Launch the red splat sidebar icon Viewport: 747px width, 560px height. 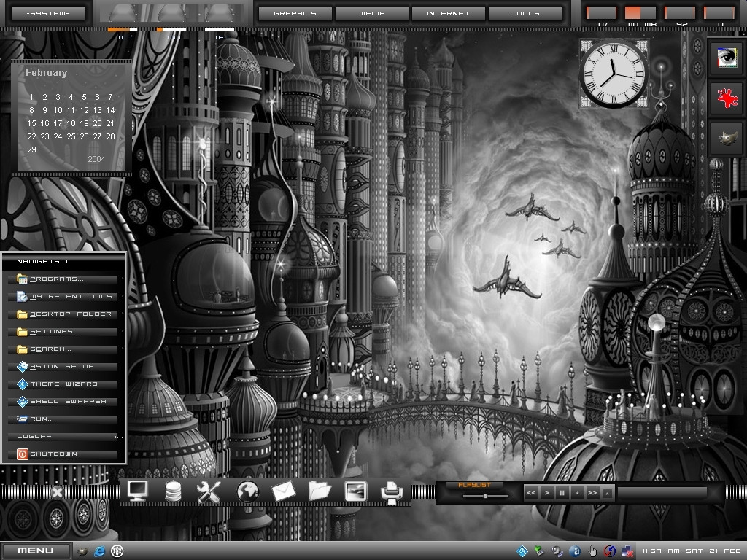click(727, 98)
